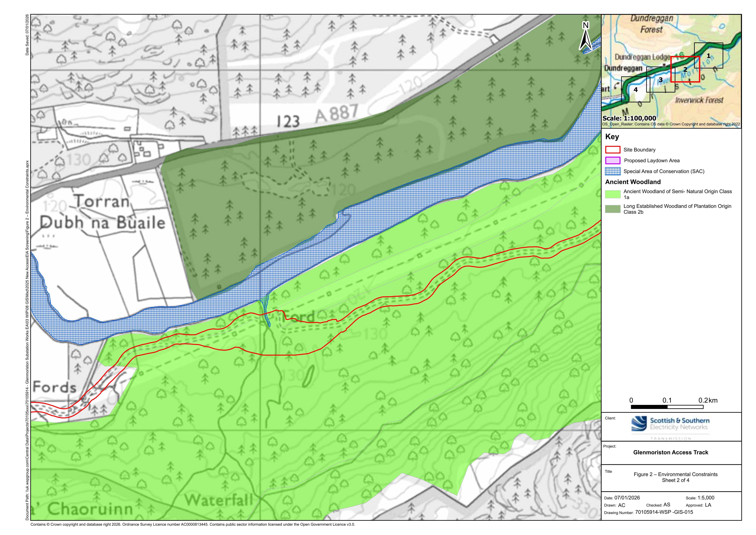Click 'Dundreggan Lodge' in the inset map
This screenshot has height=535, width=756.
tap(642, 57)
